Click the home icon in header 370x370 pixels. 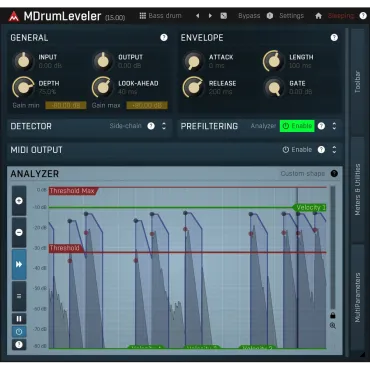coord(318,16)
